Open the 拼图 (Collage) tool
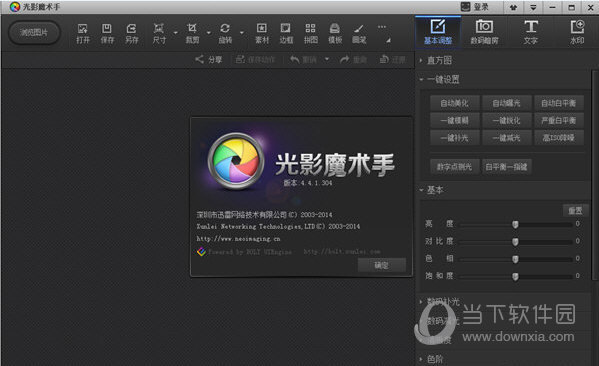 (311, 33)
